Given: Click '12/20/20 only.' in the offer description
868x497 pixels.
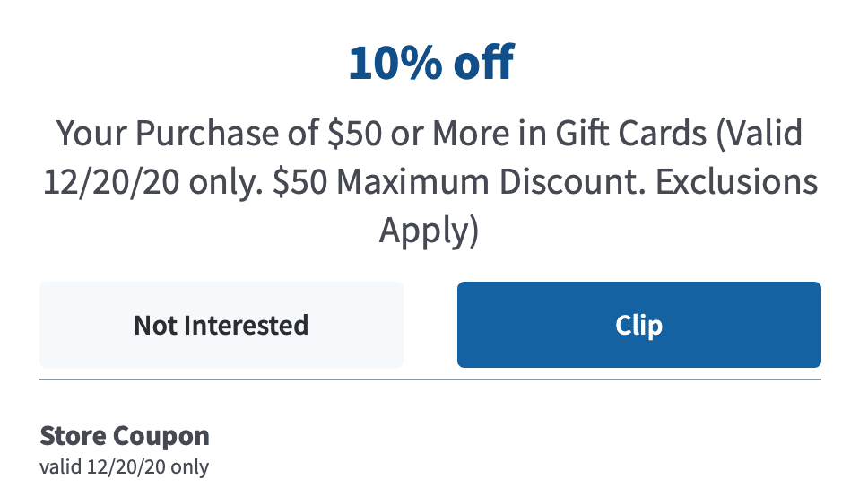Looking at the screenshot, I should point(152,182).
